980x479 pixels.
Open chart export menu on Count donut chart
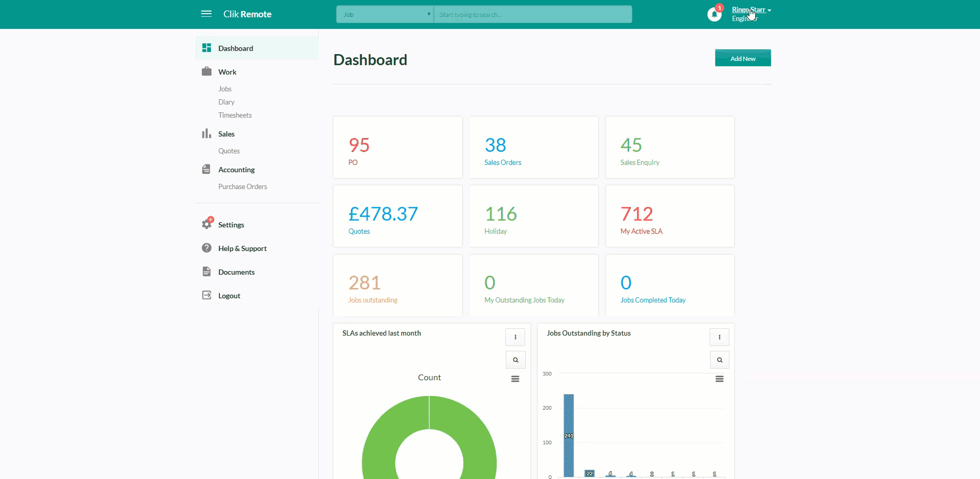coord(515,379)
